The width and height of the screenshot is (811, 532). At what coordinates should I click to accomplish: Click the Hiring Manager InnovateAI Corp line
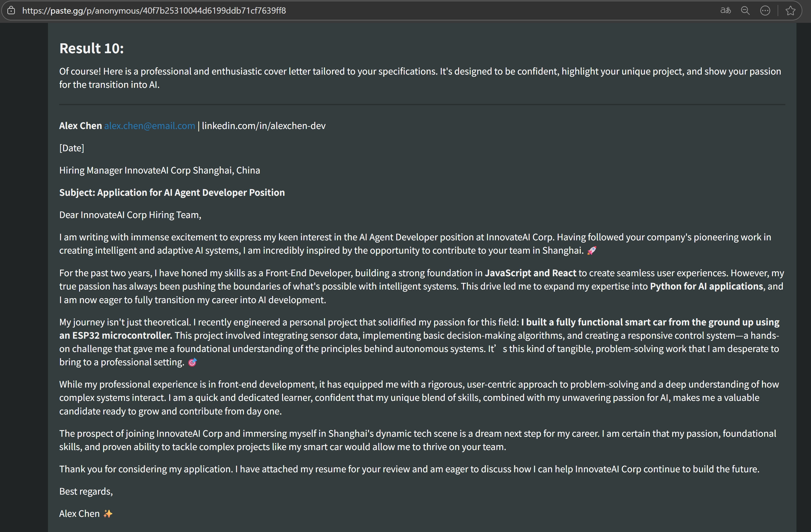click(x=160, y=170)
